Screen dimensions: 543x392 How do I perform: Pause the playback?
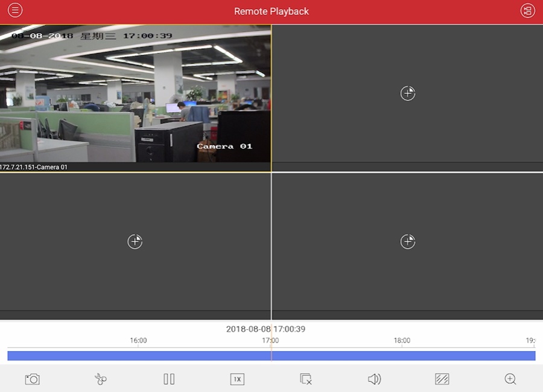click(169, 379)
